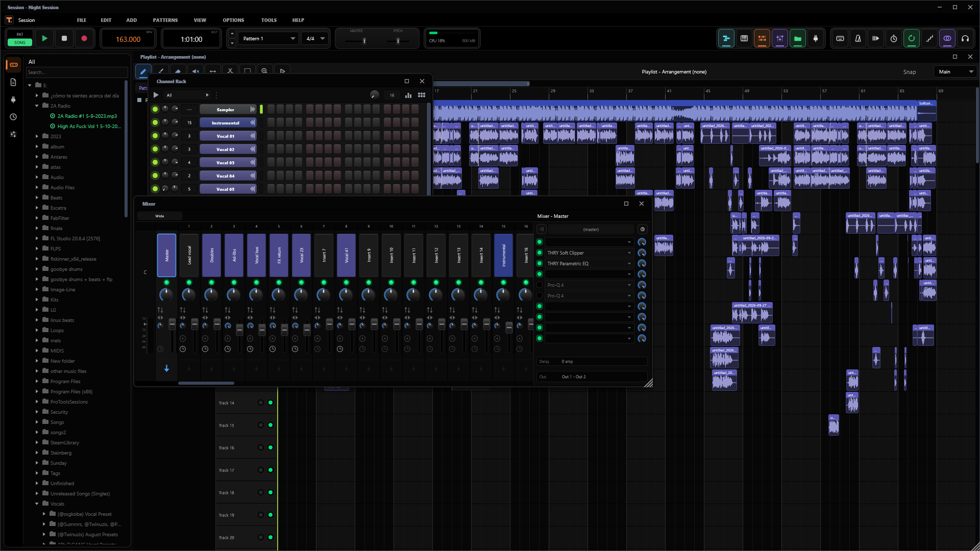Open the Piano Roll from the top toolbar

tap(744, 38)
